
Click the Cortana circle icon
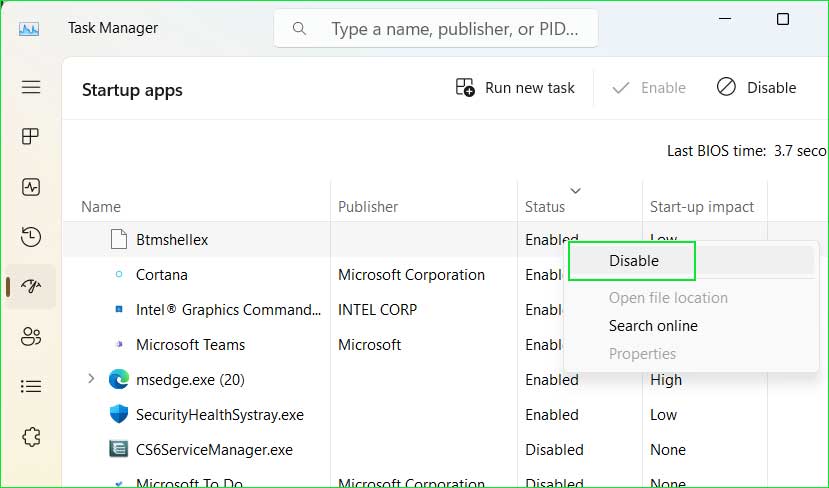[x=119, y=274]
